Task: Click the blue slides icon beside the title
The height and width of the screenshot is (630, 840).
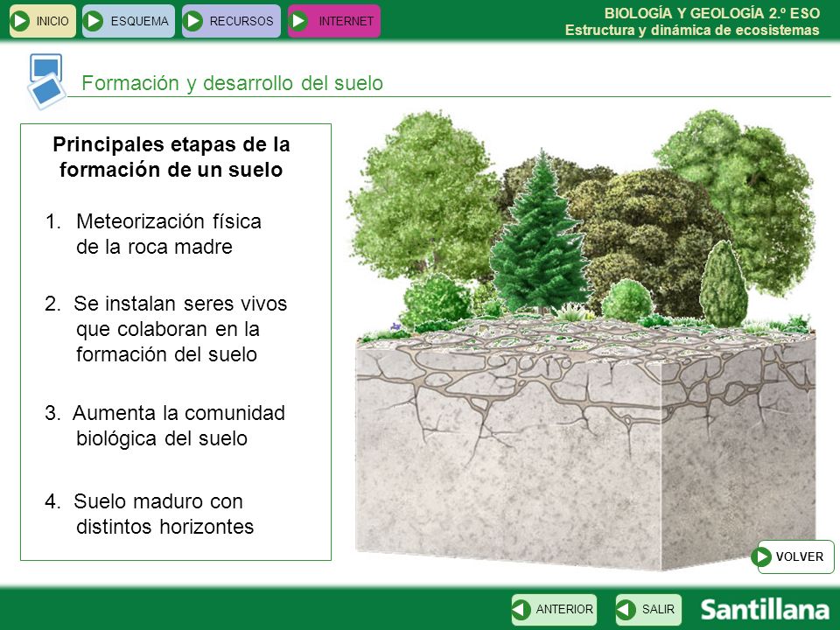Action: coord(46,80)
